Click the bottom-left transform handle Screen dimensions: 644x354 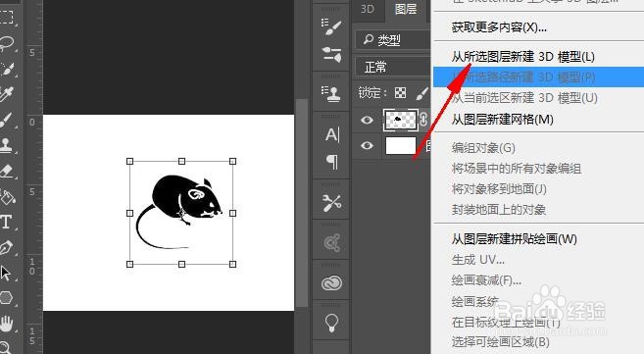click(x=129, y=264)
